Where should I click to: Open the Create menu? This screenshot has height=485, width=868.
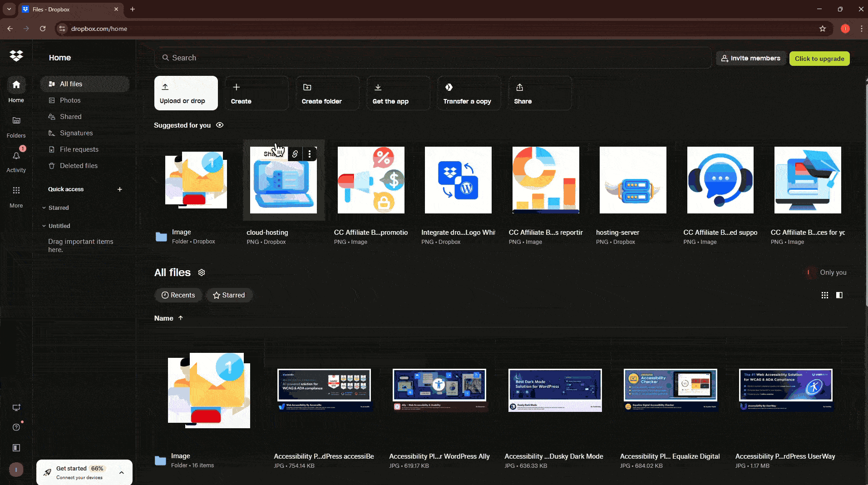(x=256, y=93)
